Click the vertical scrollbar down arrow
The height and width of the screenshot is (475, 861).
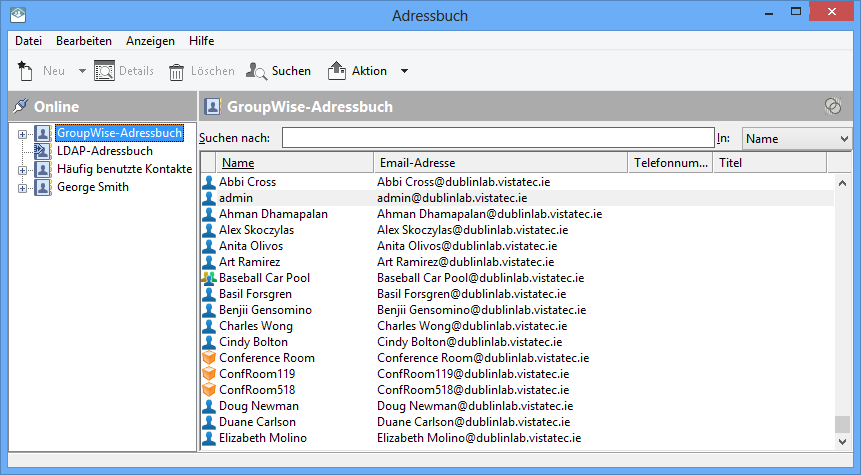tap(843, 441)
